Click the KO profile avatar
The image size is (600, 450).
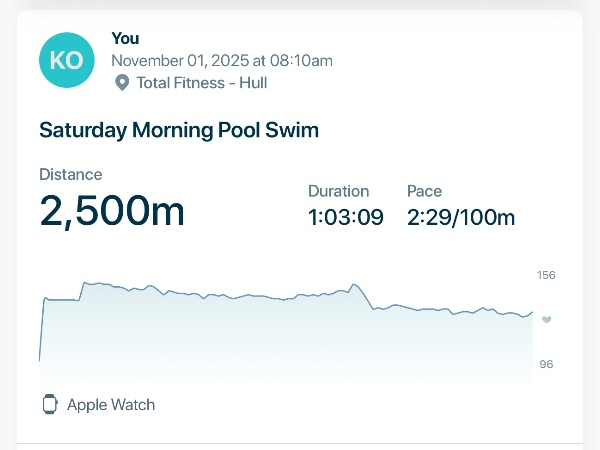point(66,60)
